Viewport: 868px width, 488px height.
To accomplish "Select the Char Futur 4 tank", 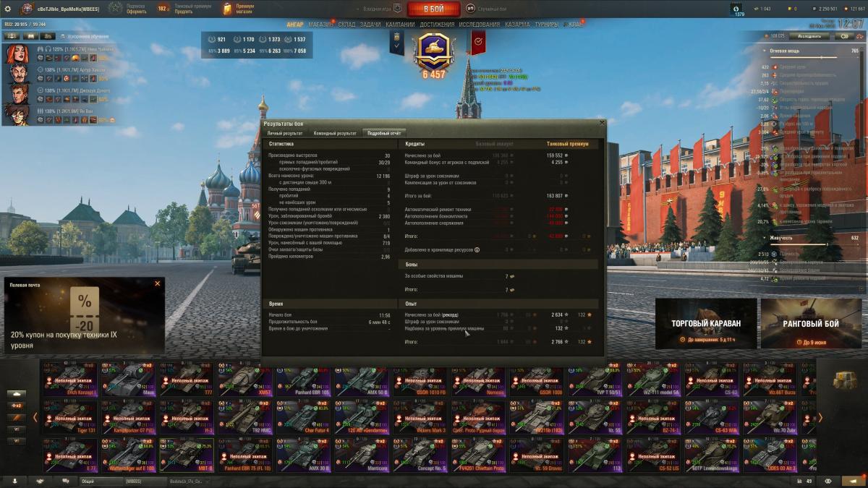I will (303, 416).
